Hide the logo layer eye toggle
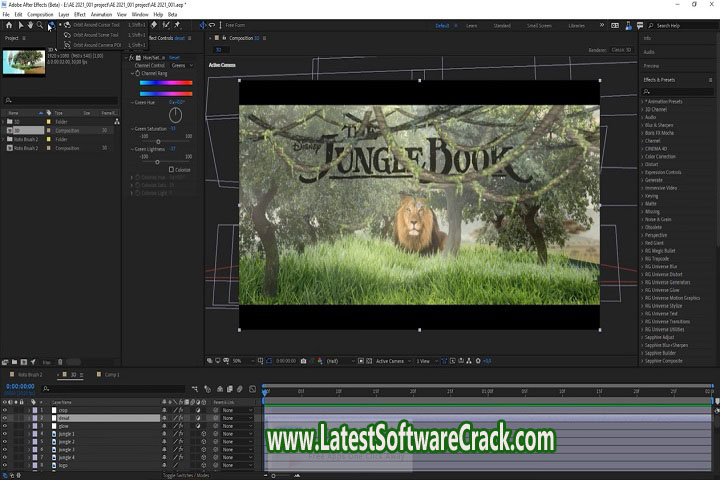This screenshot has height=480, width=720. point(5,465)
